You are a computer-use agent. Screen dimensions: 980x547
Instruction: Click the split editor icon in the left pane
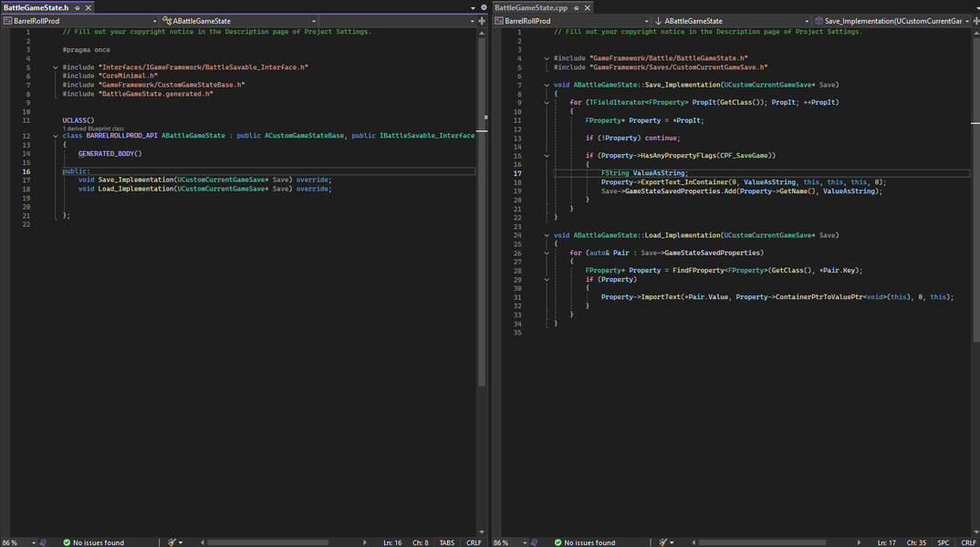tap(482, 21)
